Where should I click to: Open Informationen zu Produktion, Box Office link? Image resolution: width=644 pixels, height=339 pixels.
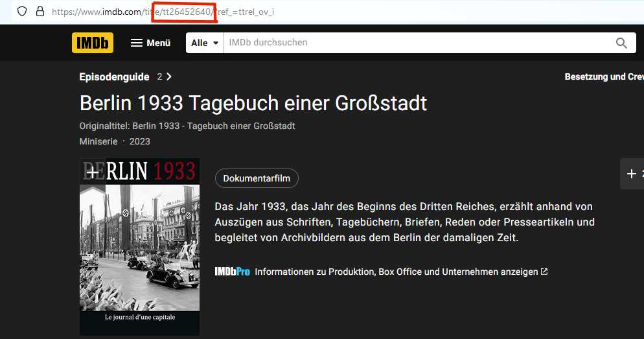[x=397, y=272]
